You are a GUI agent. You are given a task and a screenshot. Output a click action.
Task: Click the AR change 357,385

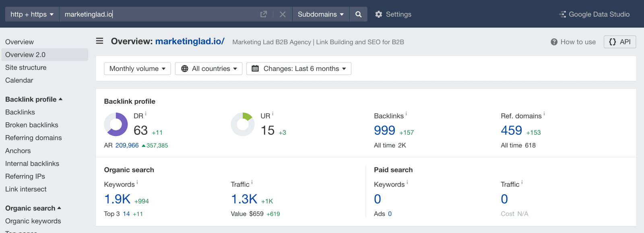coord(155,145)
